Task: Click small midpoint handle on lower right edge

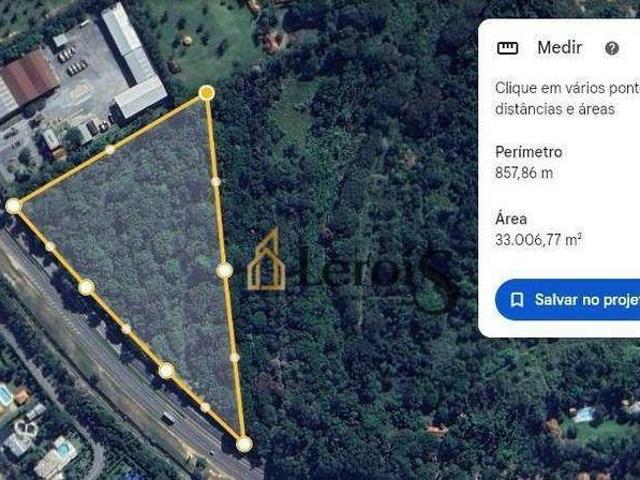Action: tap(234, 357)
